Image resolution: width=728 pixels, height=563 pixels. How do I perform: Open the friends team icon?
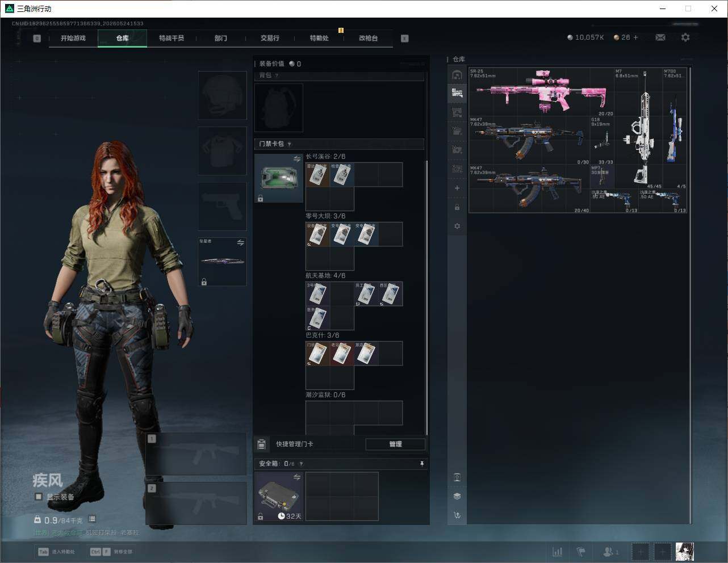click(x=610, y=552)
